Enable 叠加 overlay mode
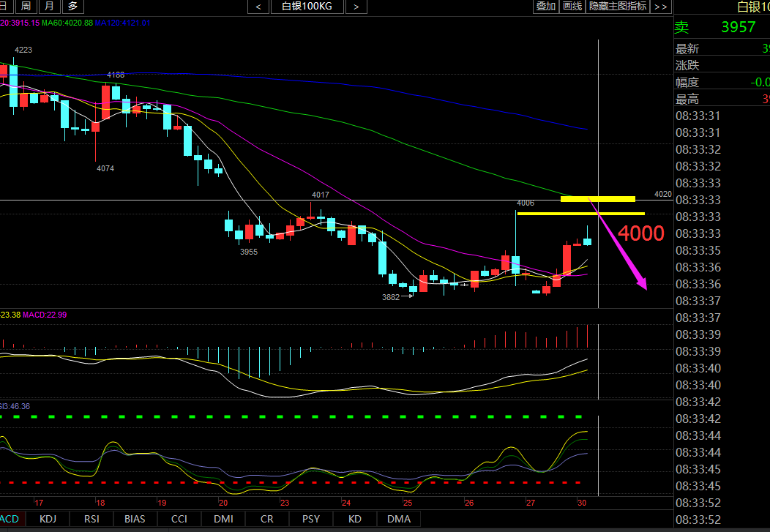This screenshot has height=532, width=770. click(545, 7)
